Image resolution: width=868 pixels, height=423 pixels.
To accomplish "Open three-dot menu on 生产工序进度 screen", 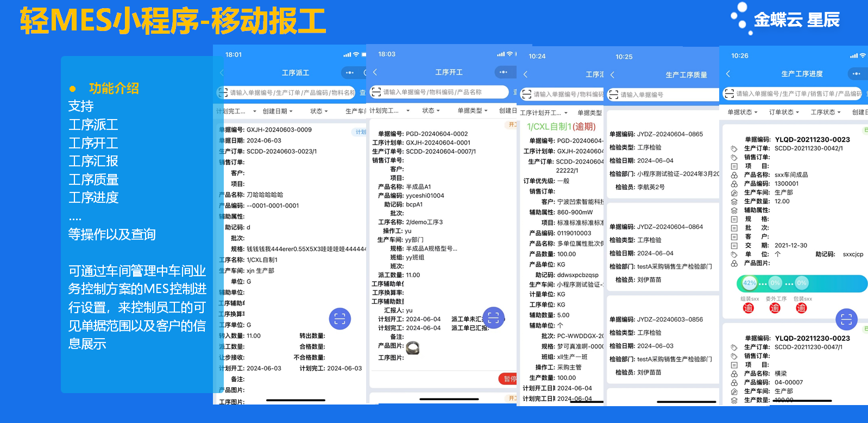I will click(x=857, y=73).
